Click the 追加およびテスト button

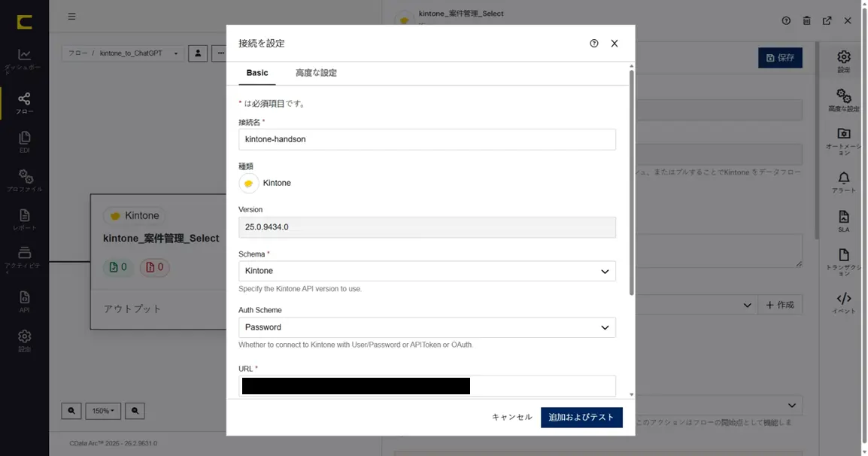[581, 417]
